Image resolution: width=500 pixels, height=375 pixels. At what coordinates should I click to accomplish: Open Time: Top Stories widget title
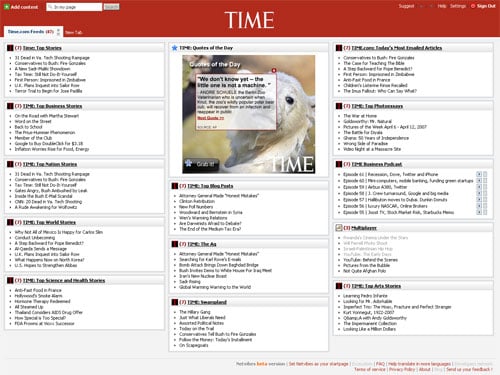click(x=42, y=48)
